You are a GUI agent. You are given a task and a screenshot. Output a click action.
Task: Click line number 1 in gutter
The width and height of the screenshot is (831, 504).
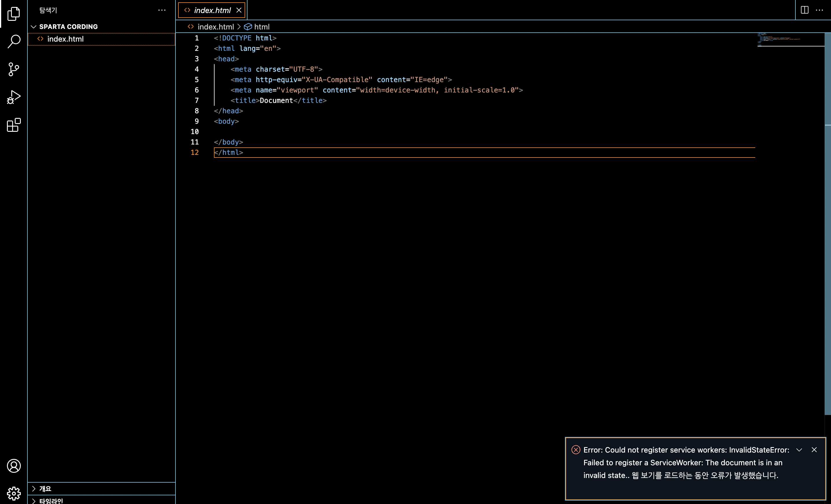(197, 38)
